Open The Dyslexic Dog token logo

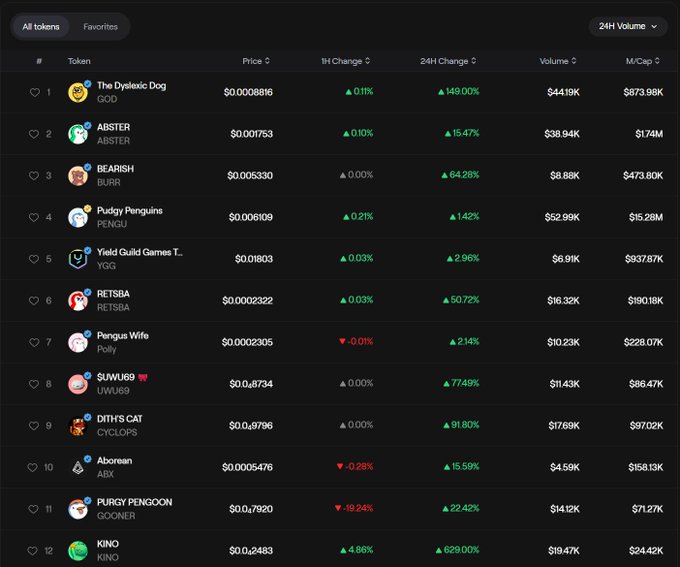pyautogui.click(x=78, y=92)
